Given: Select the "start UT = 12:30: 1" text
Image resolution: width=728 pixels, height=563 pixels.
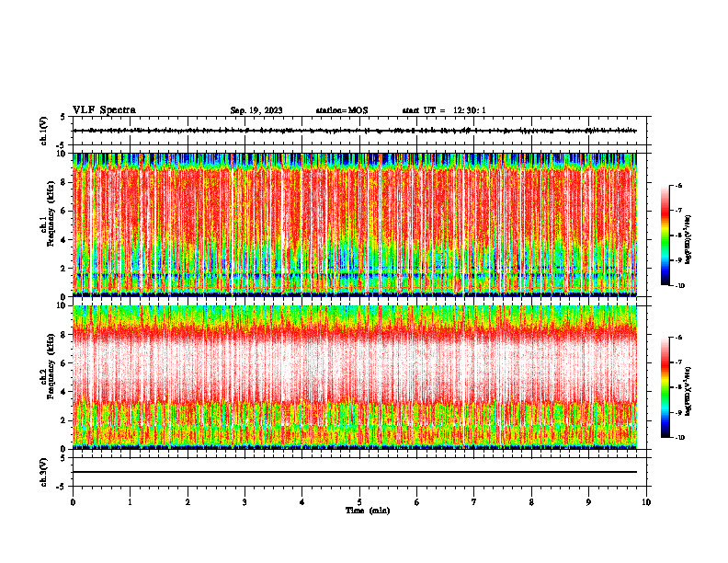Looking at the screenshot, I should coord(444,110).
